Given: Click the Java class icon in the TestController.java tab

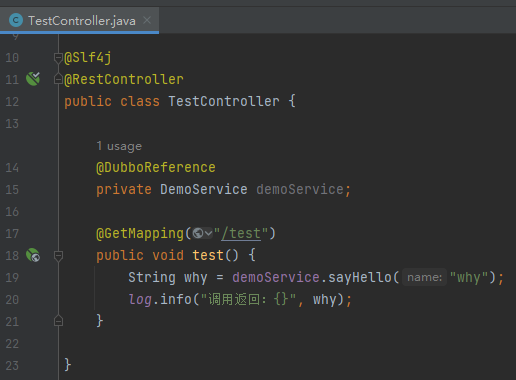Looking at the screenshot, I should pos(16,20).
